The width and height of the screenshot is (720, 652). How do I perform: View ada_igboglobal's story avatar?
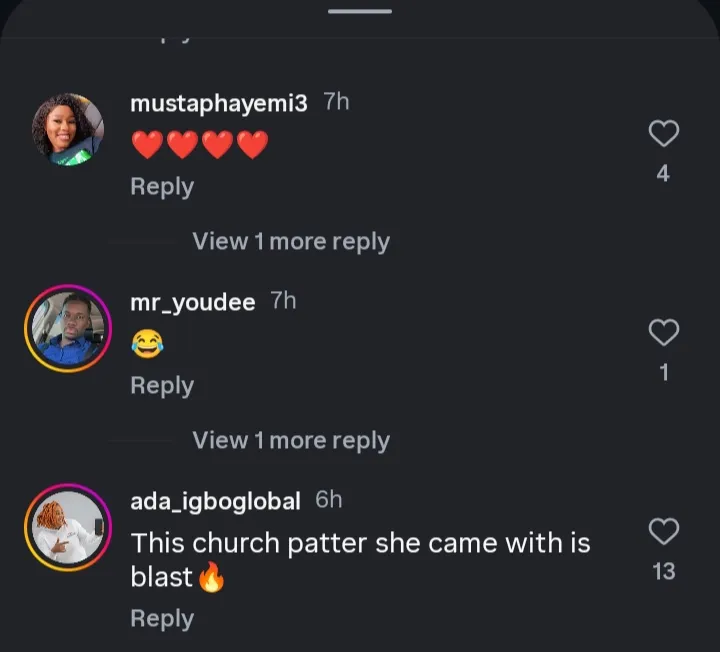tap(68, 528)
